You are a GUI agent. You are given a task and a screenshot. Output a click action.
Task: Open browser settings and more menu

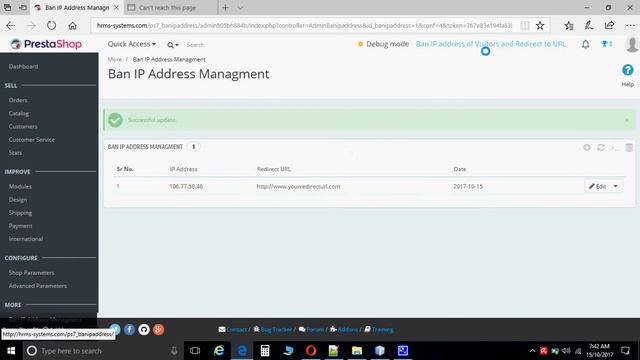[630, 25]
